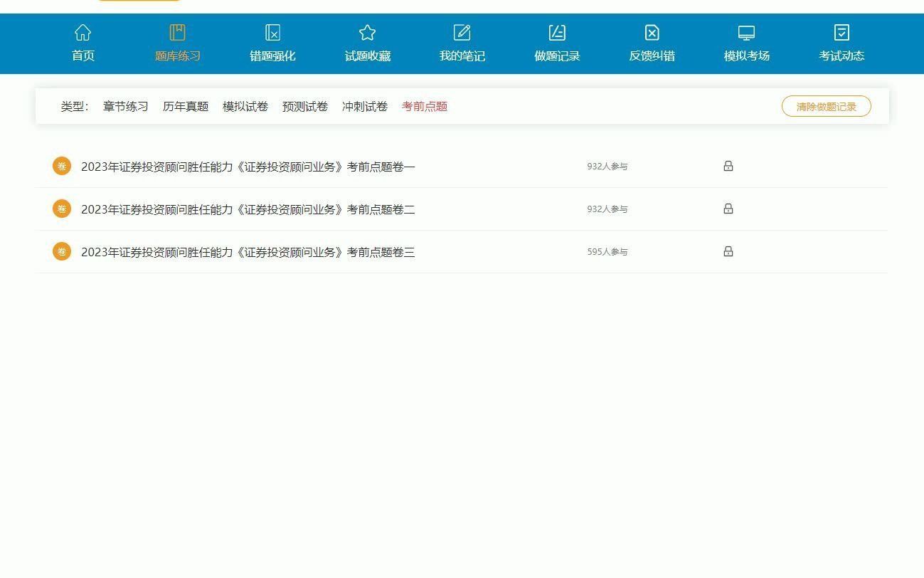This screenshot has width=924, height=578.
Task: Click the 做题记录 record icon
Action: tap(557, 33)
